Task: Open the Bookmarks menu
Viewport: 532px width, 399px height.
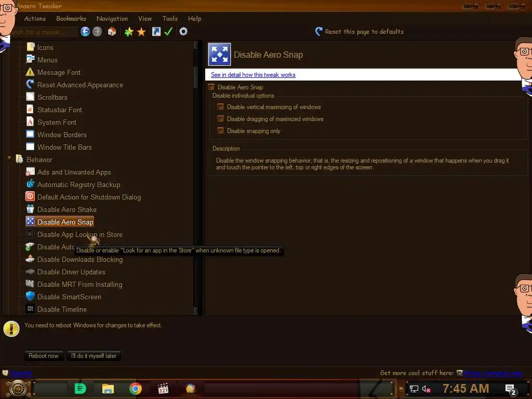Action: click(x=71, y=19)
